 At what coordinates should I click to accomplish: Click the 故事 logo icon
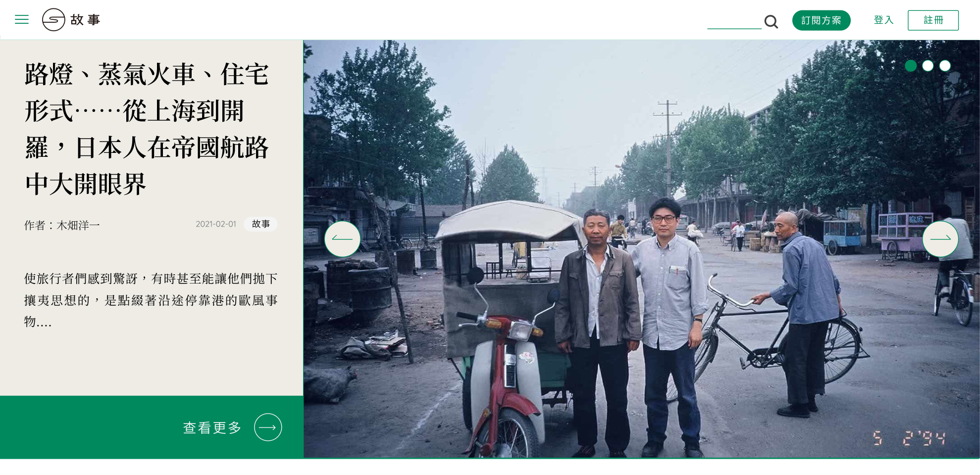pos(53,20)
